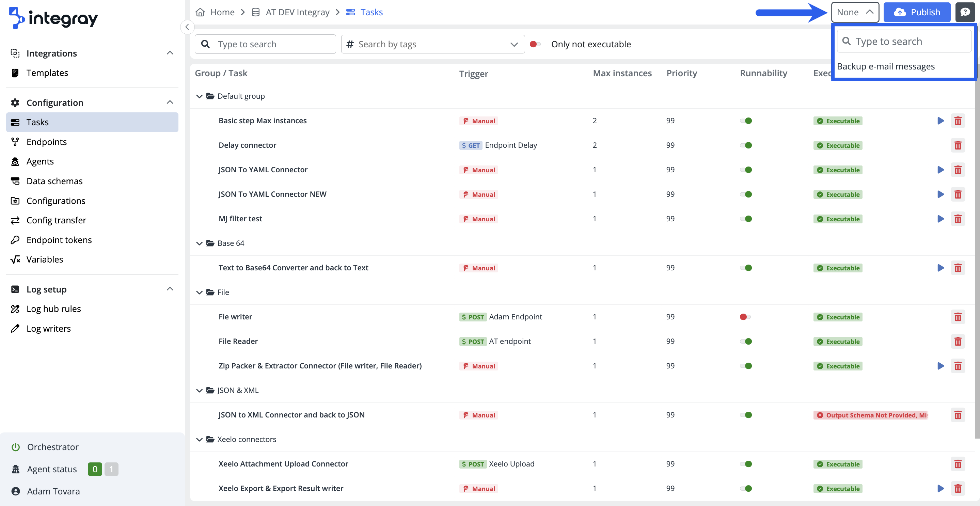Click the Publish button
The width and height of the screenshot is (980, 506).
[x=917, y=12]
